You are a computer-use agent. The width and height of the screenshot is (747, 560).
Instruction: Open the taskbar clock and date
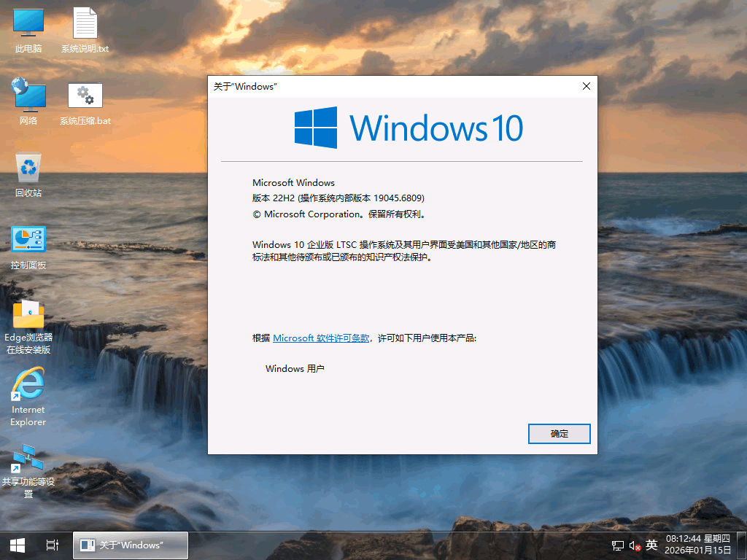tap(703, 545)
